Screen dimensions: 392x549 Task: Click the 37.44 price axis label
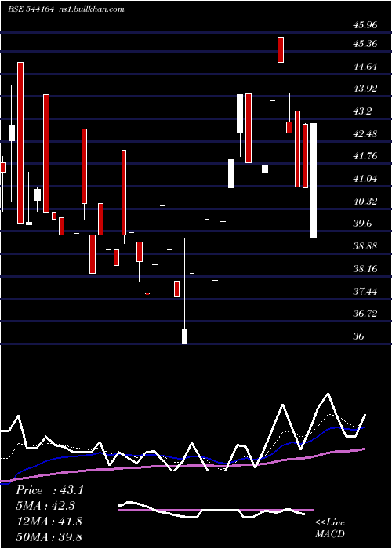[366, 292]
